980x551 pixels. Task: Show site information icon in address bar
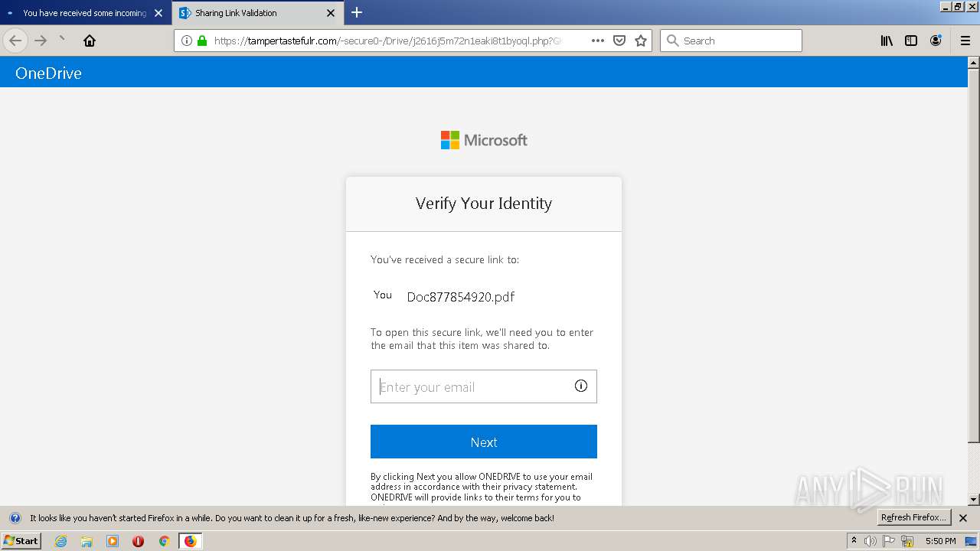coord(187,41)
